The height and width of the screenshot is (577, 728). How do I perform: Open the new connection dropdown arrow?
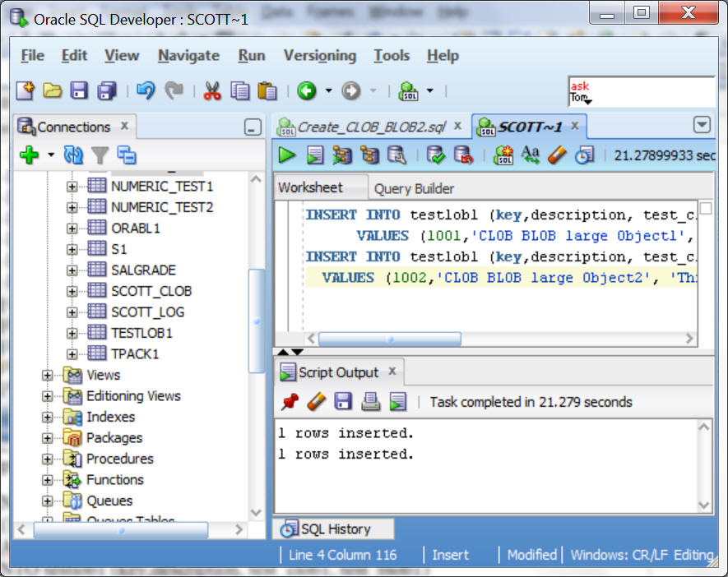coord(51,155)
